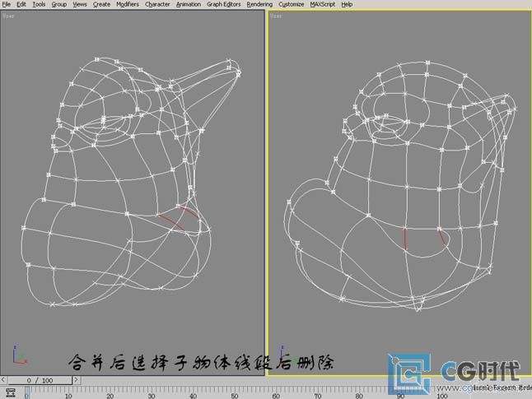Click frame 70 on the track bar

(318, 396)
